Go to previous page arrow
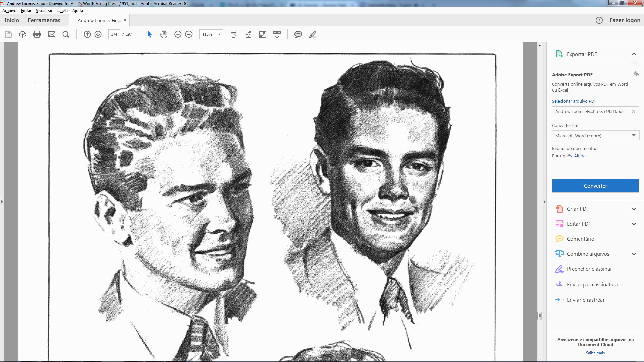This screenshot has width=644, height=362. point(87,34)
